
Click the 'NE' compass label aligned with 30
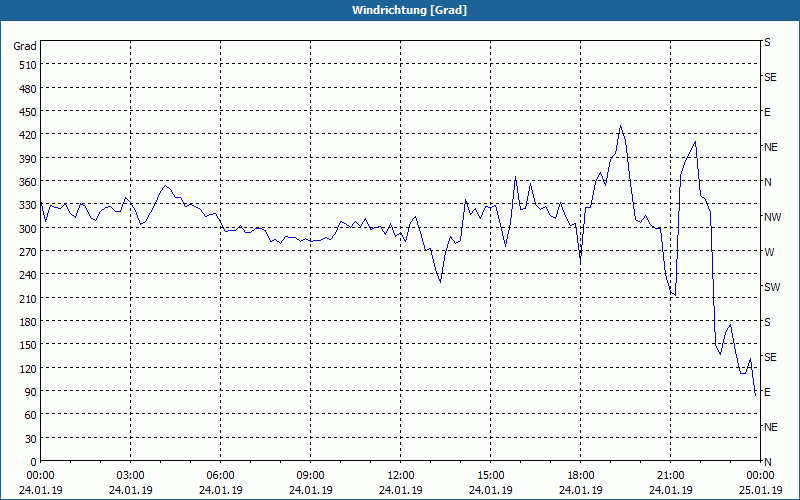[770, 427]
